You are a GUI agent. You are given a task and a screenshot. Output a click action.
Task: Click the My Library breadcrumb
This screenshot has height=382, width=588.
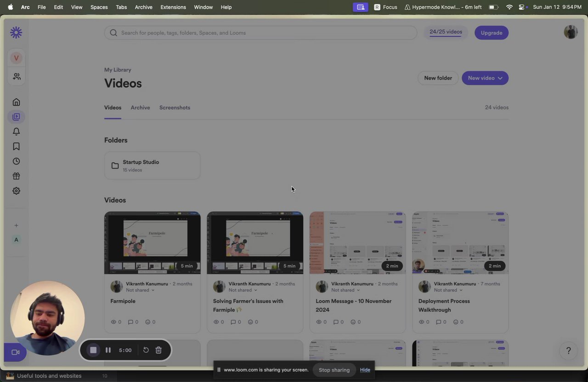[x=118, y=70]
